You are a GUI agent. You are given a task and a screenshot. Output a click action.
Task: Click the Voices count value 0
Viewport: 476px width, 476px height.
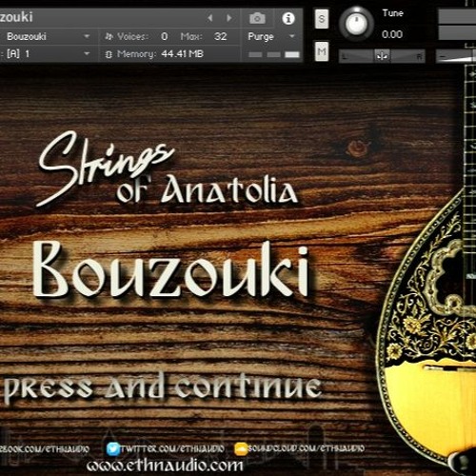click(x=164, y=36)
